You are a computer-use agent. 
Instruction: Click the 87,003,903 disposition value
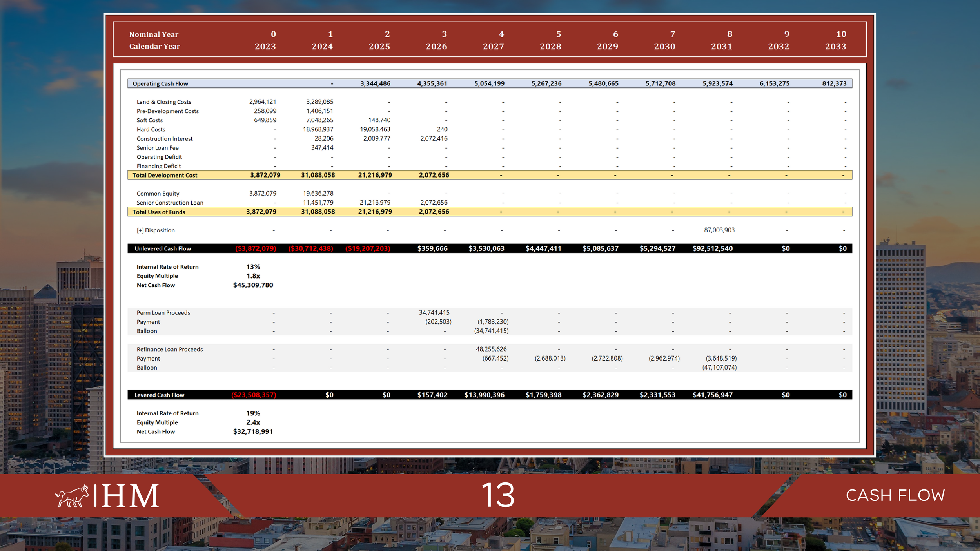pyautogui.click(x=719, y=230)
